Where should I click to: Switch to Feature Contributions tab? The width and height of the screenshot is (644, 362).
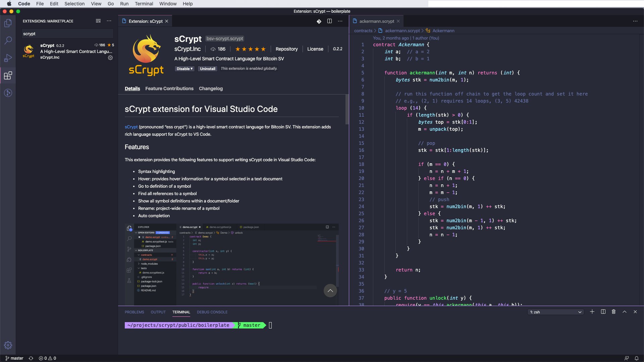click(169, 88)
